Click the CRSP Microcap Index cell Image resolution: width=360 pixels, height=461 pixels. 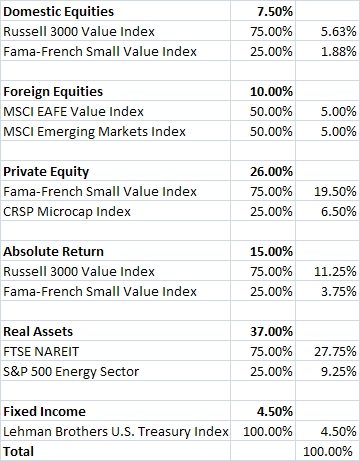click(x=115, y=211)
